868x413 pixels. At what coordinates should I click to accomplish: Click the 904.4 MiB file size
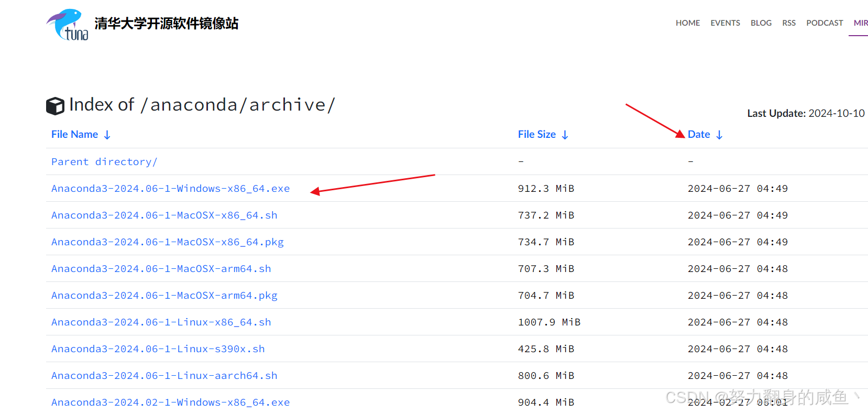point(546,402)
